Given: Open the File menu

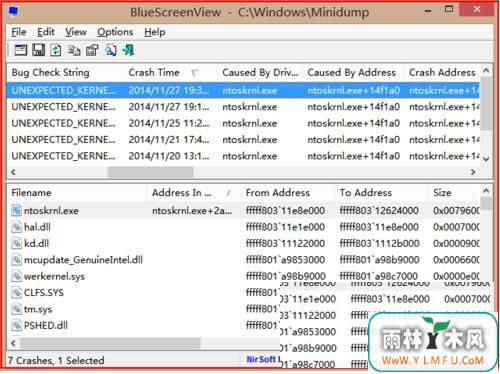Looking at the screenshot, I should tap(19, 32).
